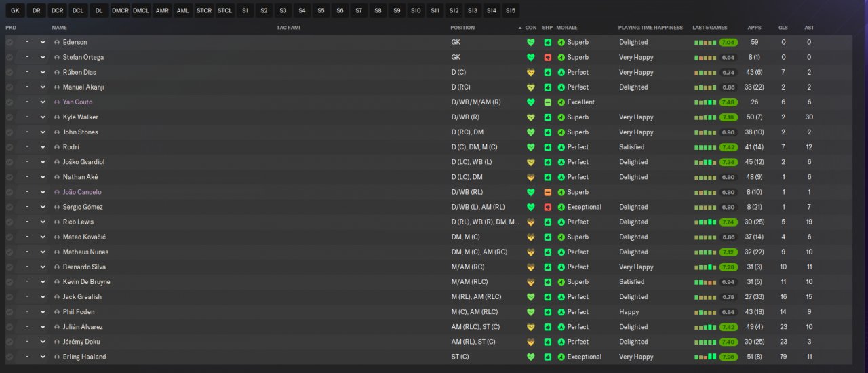Open the player info icon beside Joško Gvardiol
The height and width of the screenshot is (373, 868).
[57, 162]
